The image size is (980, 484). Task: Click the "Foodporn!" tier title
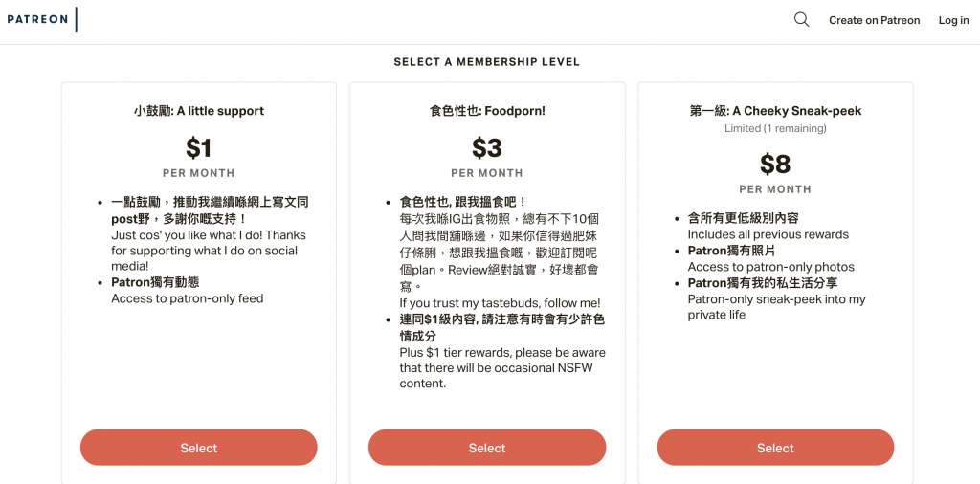click(x=486, y=111)
